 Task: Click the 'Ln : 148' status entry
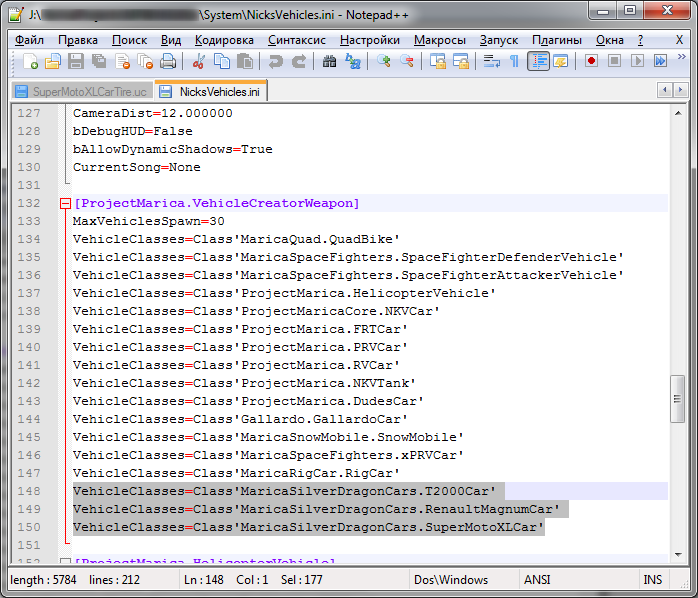pos(204,580)
